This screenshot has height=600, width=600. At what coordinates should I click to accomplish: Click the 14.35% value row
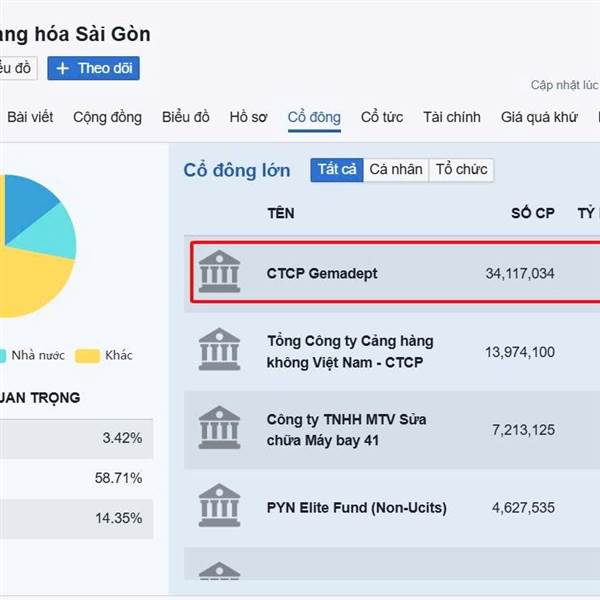pyautogui.click(x=77, y=518)
